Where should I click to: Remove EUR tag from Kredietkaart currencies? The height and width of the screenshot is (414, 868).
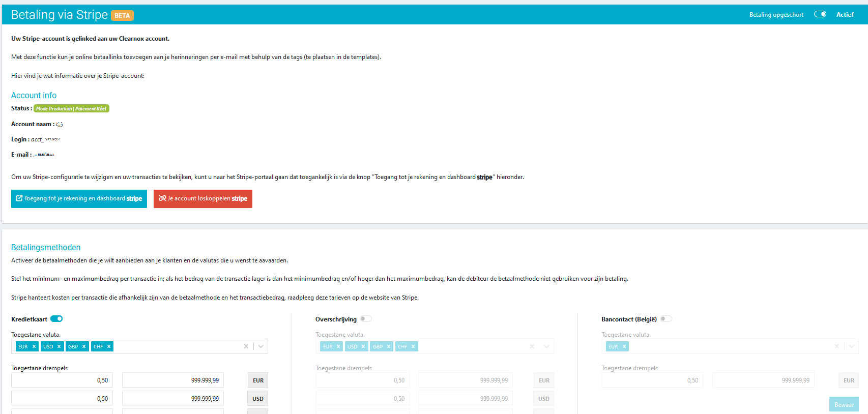click(34, 346)
